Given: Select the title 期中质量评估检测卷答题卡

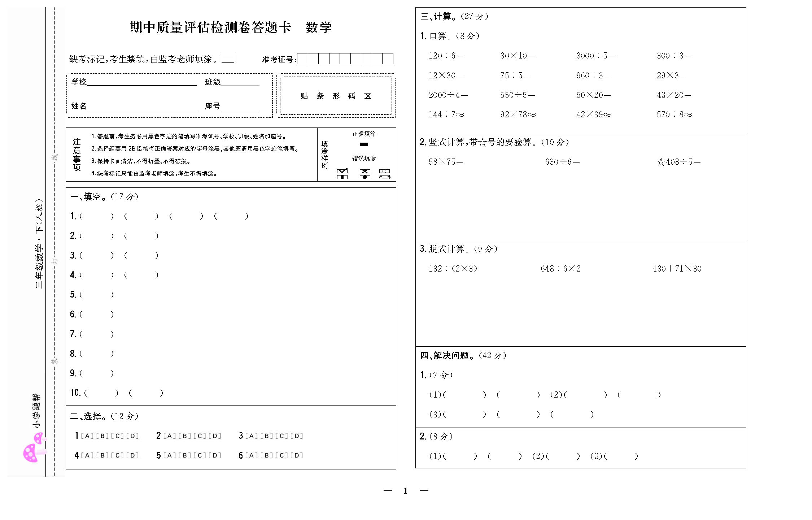Looking at the screenshot, I should point(210,27).
